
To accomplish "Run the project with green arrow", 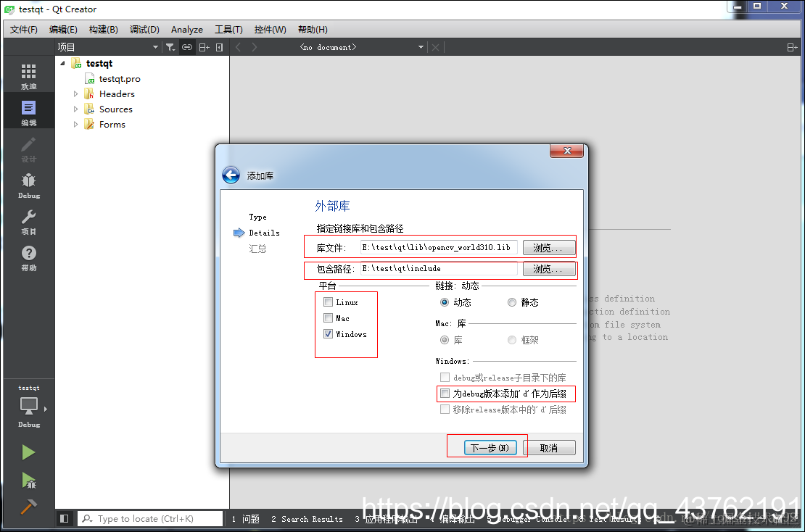I will pyautogui.click(x=28, y=452).
